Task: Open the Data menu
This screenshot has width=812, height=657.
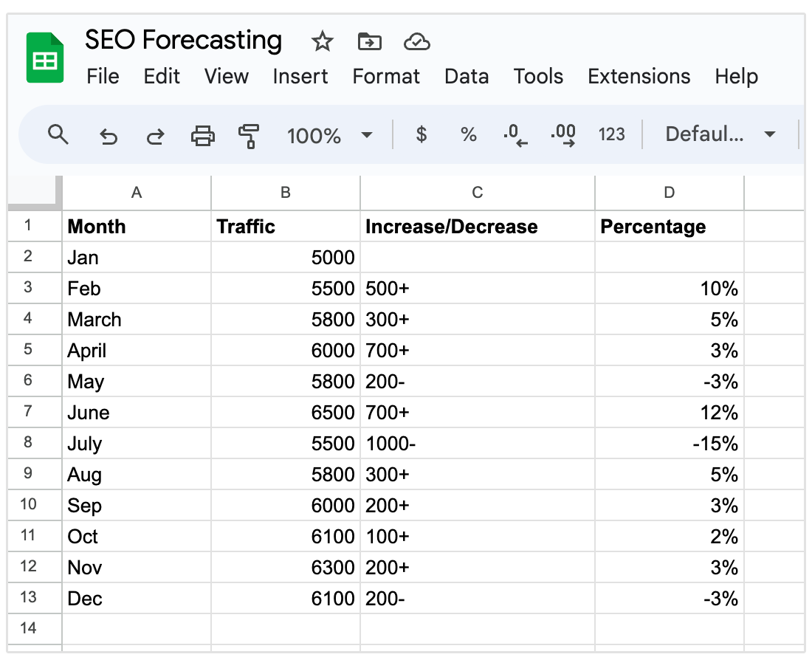Action: click(x=466, y=77)
